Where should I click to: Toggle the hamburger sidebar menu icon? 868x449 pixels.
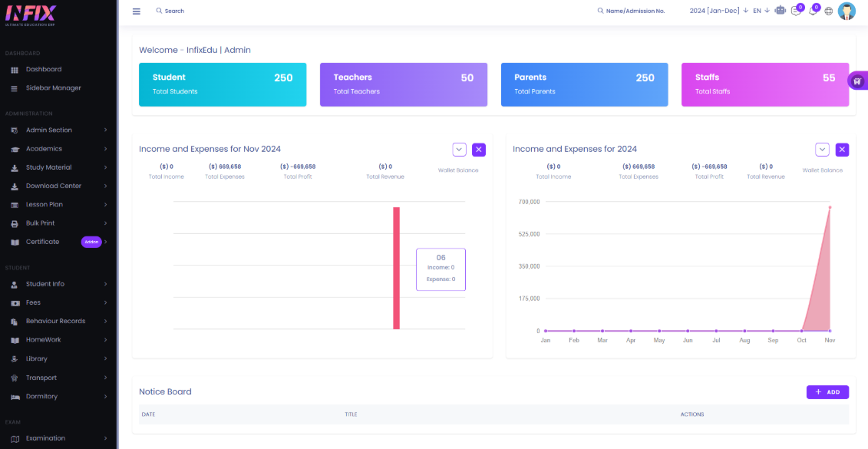[137, 12]
